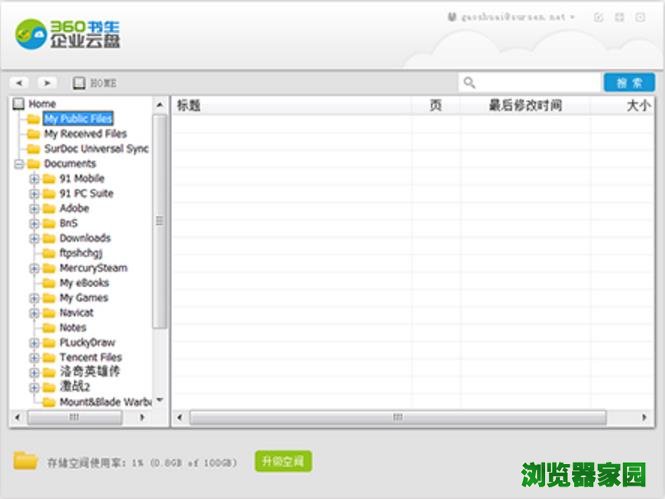The height and width of the screenshot is (499, 665).
Task: Expand the Navicat folder node
Action: (34, 313)
